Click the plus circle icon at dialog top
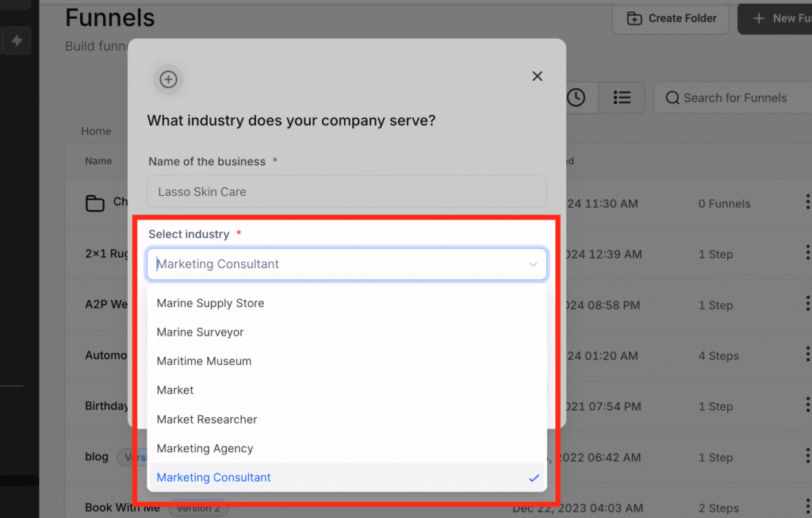Screen dimensions: 812x518 (168, 79)
